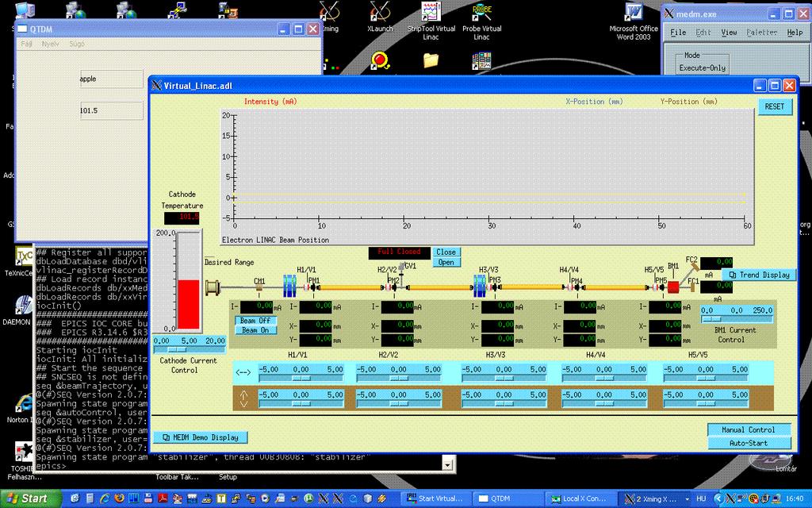The width and height of the screenshot is (812, 508).
Task: Open Nyelv menu in QTDM window
Action: [50, 44]
